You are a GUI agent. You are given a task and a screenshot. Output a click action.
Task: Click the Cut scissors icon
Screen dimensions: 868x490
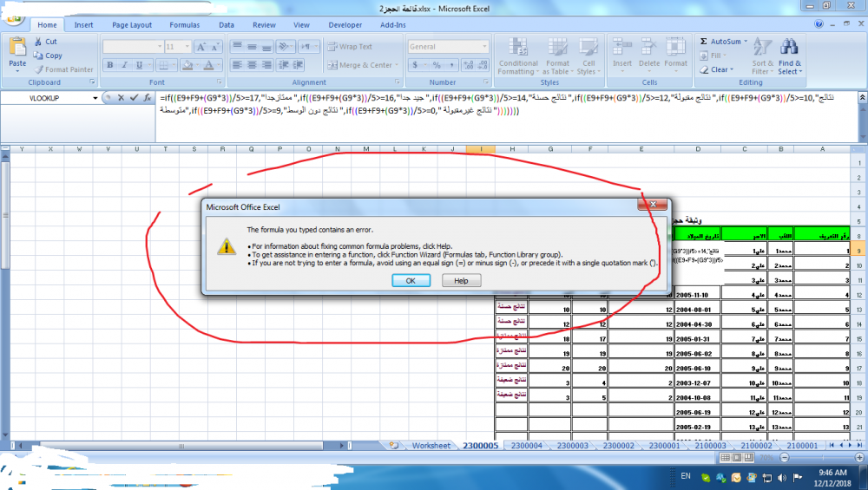(38, 42)
